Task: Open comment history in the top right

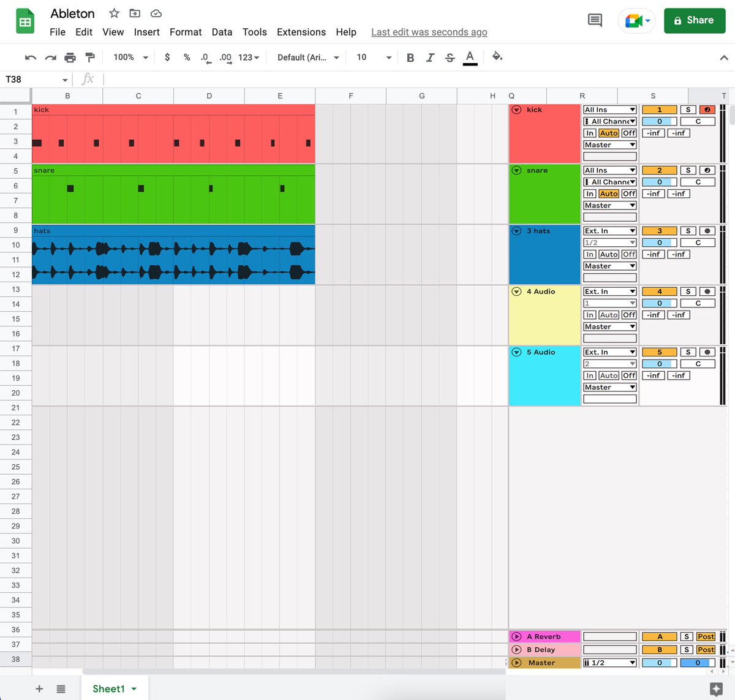Action: pyautogui.click(x=594, y=20)
